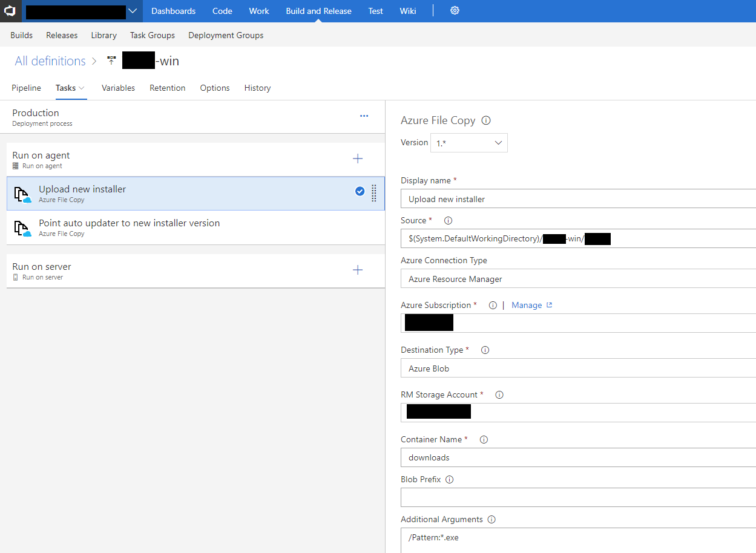The width and height of the screenshot is (756, 553).
Task: Open the settings gear icon
Action: pos(455,11)
